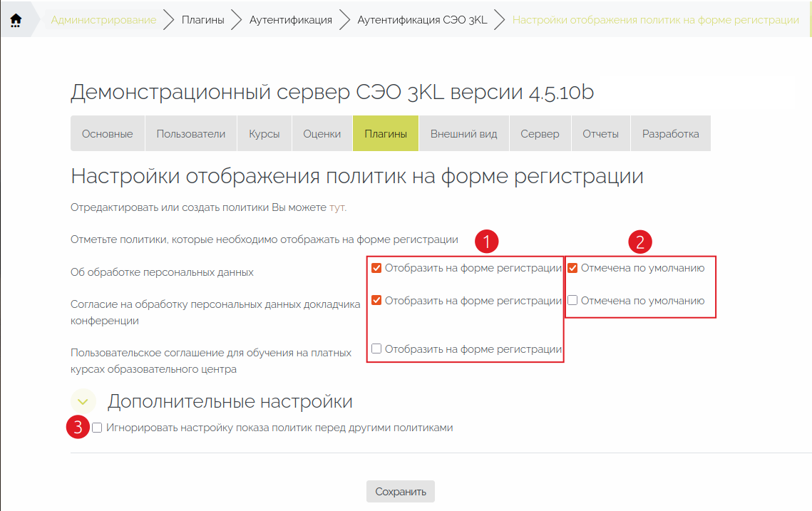Open Аутентификация breadcrumb item

(x=290, y=20)
